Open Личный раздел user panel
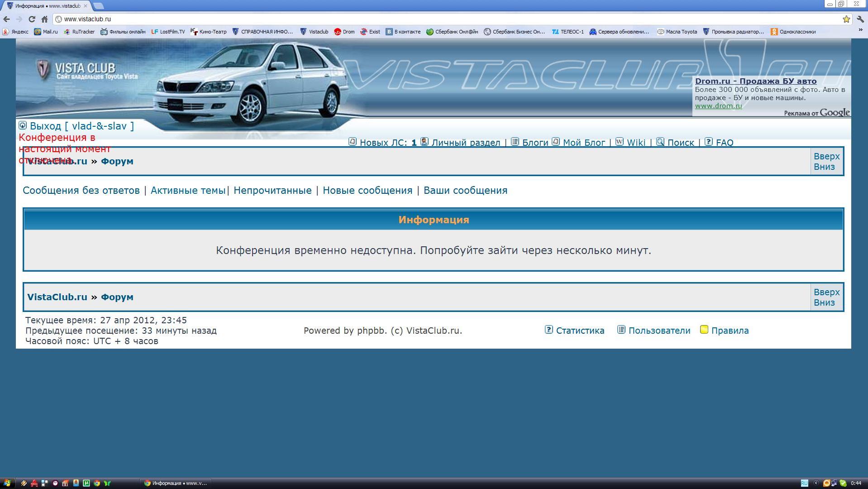Image resolution: width=868 pixels, height=489 pixels. click(x=465, y=143)
